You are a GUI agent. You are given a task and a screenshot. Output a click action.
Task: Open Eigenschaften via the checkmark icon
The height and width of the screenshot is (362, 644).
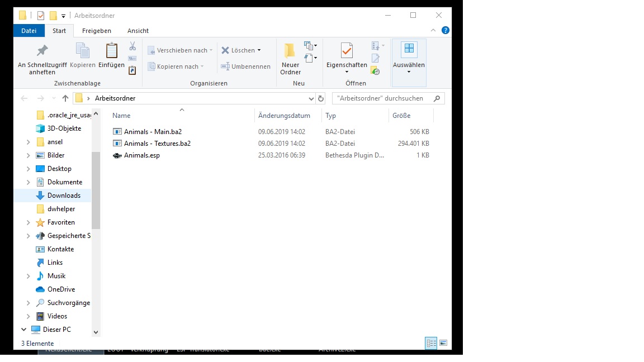(x=347, y=51)
